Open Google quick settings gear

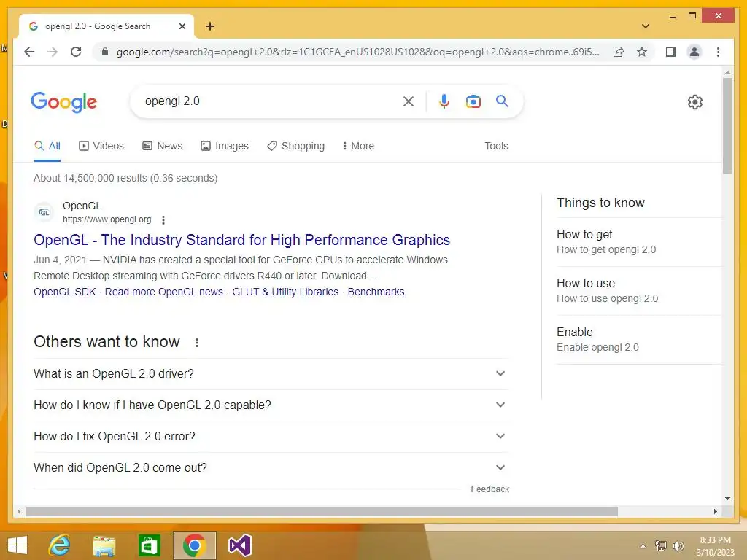pos(695,101)
